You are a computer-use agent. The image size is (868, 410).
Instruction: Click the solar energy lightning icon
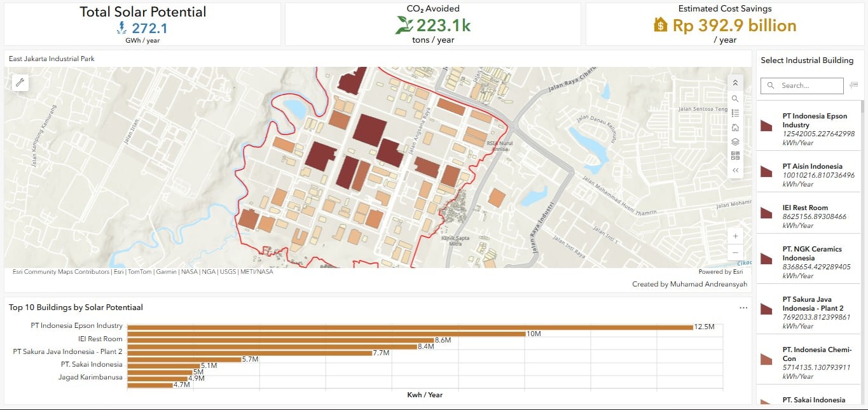(122, 27)
